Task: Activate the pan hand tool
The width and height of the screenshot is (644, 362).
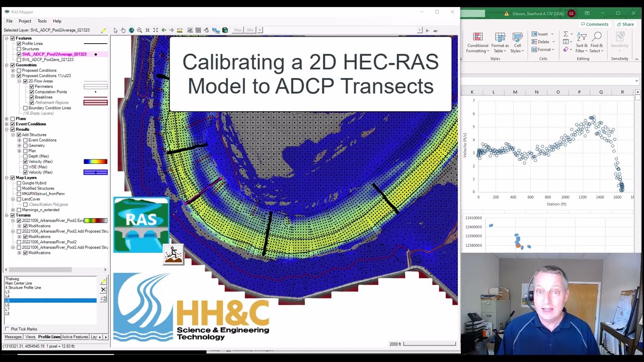Action: pyautogui.click(x=123, y=31)
